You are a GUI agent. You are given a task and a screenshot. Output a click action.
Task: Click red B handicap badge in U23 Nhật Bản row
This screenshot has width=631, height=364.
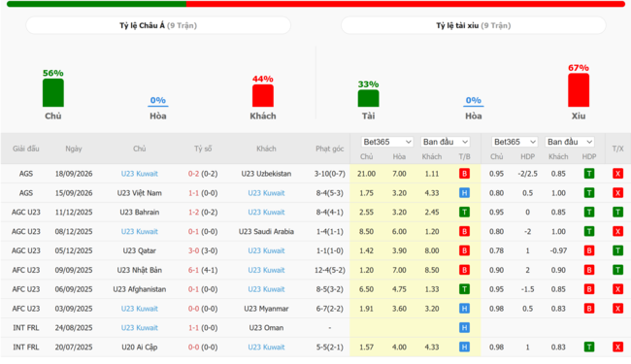click(589, 270)
